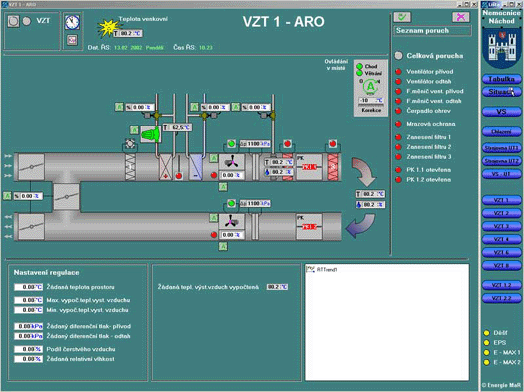Click the exhaust fan icon
The image size is (524, 392).
232,222
